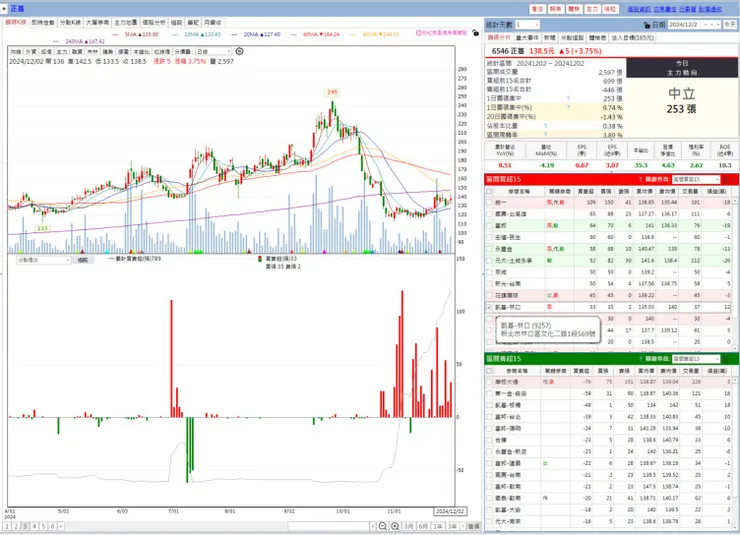Open the 新聞 tab in right panel
The height and width of the screenshot is (535, 740).
click(549, 37)
